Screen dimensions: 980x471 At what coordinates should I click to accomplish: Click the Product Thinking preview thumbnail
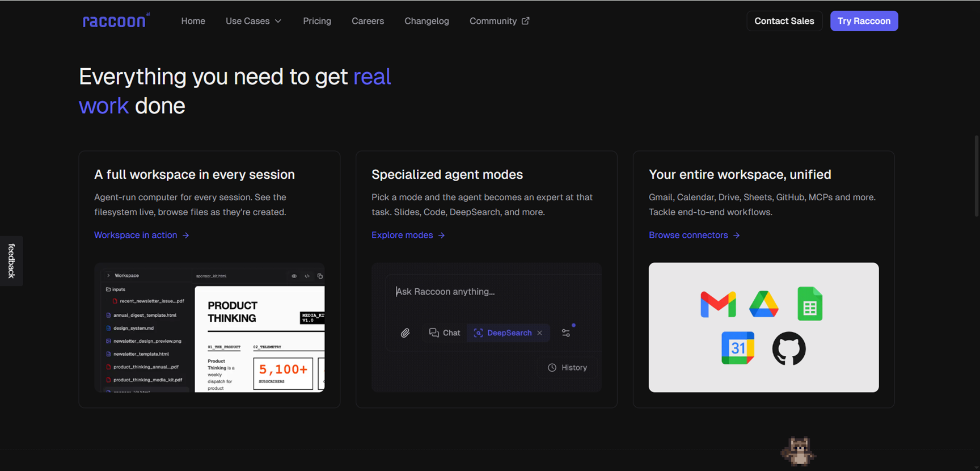(260, 339)
